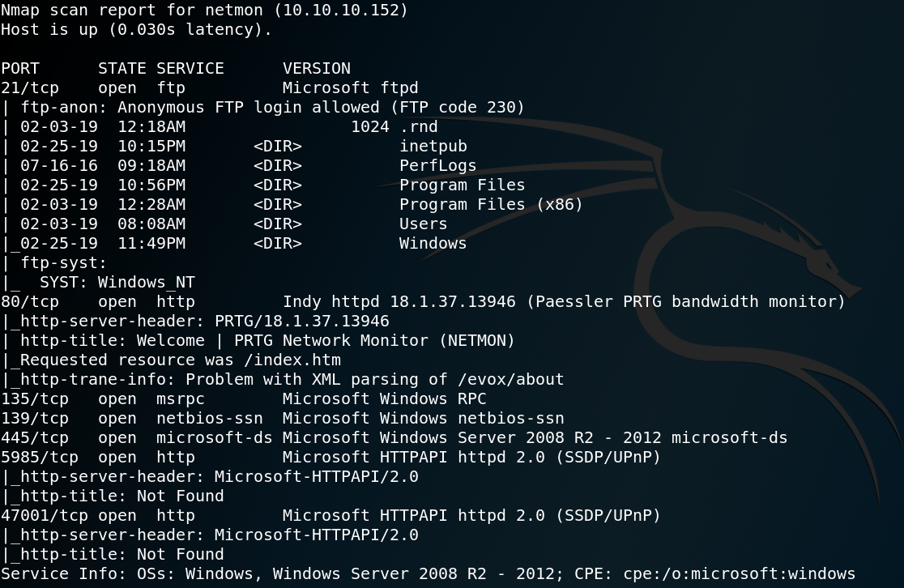Click the VERSION column header
This screenshot has height=588, width=904.
point(317,69)
